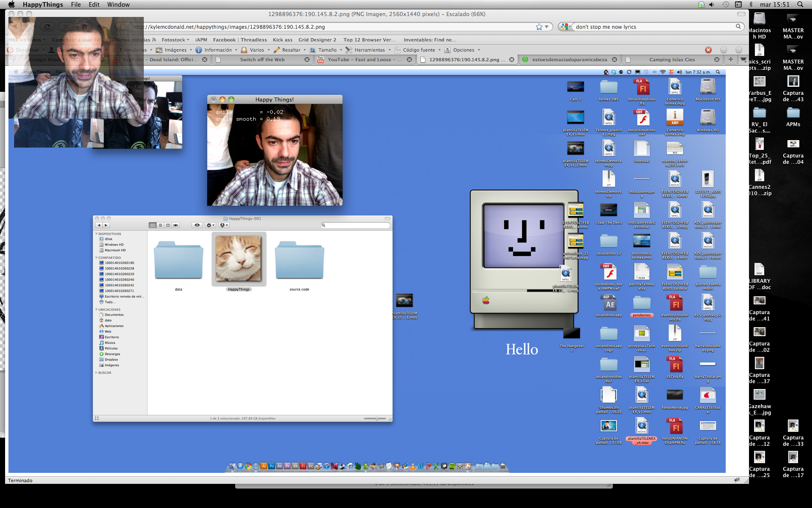
Task: Expand the URL history dropdown arrow
Action: coord(547,27)
